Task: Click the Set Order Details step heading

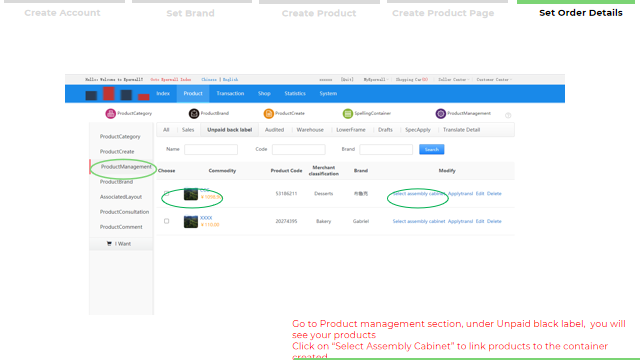Action: coord(580,13)
